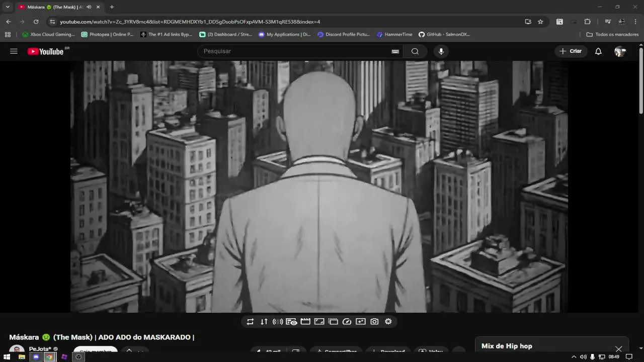The height and width of the screenshot is (362, 644).
Task: Click the reverse playlist up-down arrows icon
Action: click(264, 322)
